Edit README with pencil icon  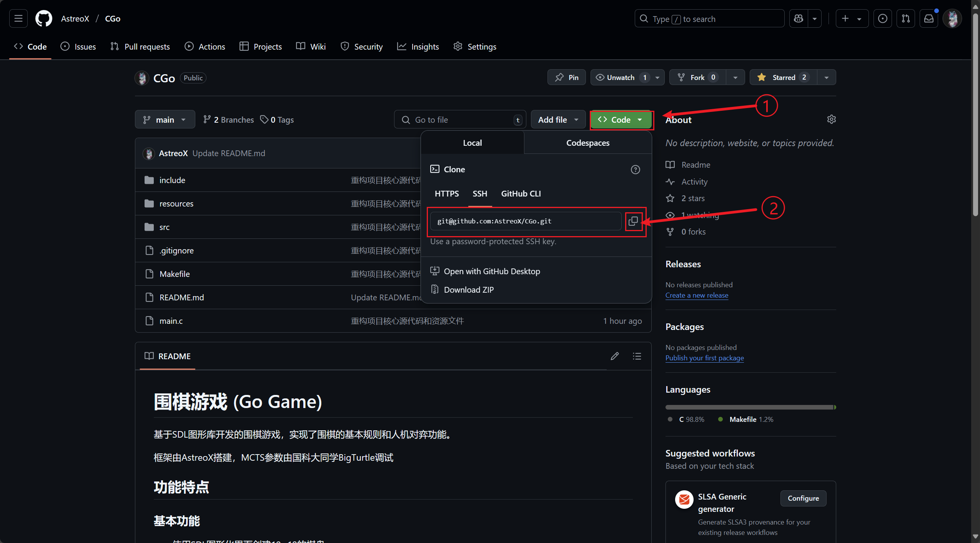[615, 356]
